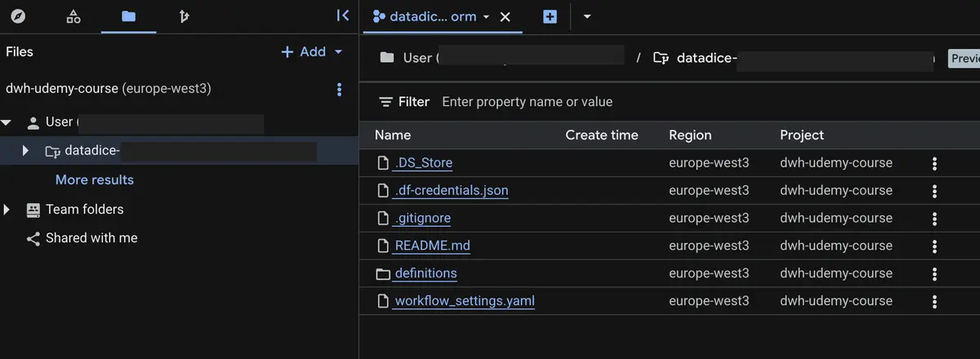Open Shared with me
The image size is (980, 359).
click(x=91, y=238)
